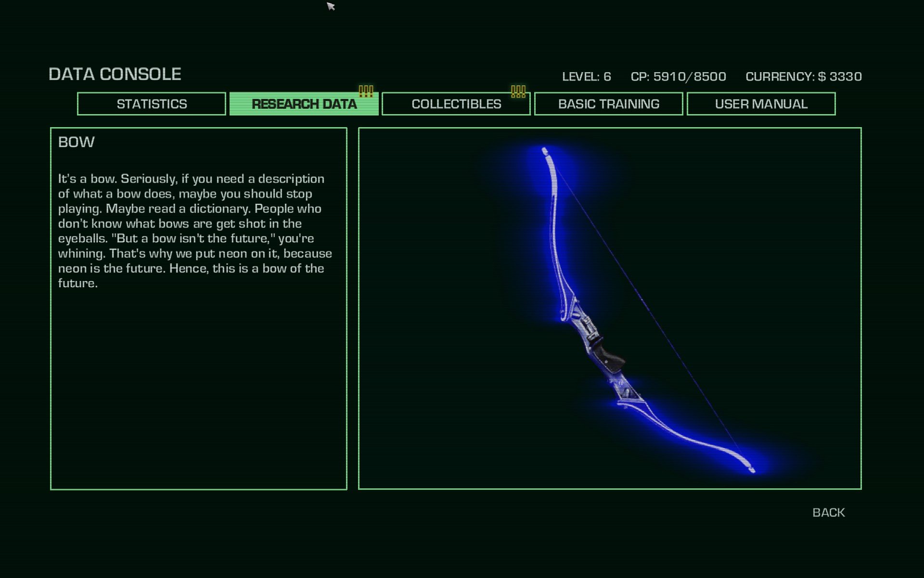Open the Statistics tab
Viewport: 924px width, 578px height.
[152, 104]
